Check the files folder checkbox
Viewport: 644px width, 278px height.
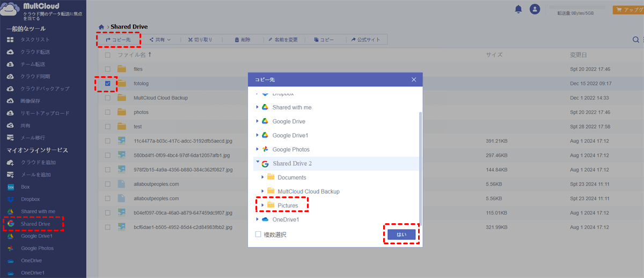tap(108, 69)
